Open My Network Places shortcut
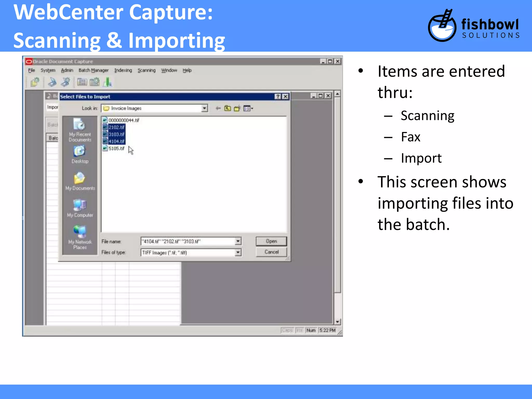This screenshot has width=532, height=399. (x=80, y=237)
